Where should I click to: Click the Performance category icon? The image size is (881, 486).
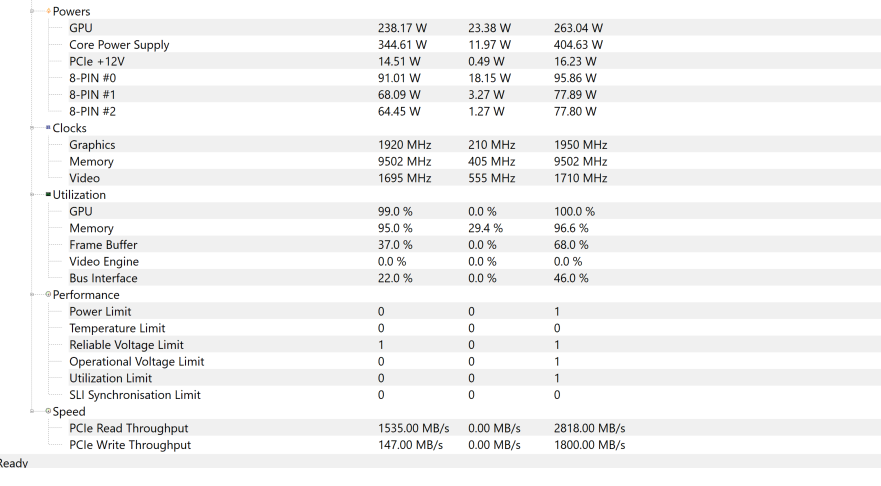[48, 295]
